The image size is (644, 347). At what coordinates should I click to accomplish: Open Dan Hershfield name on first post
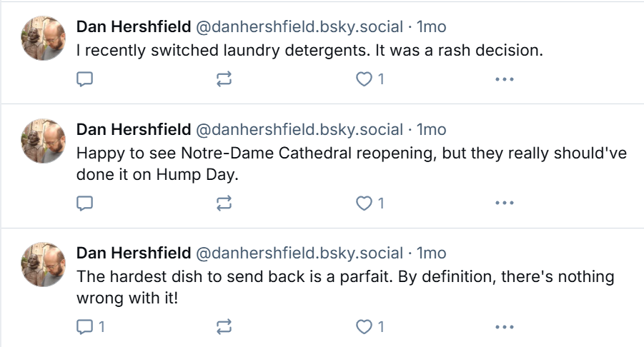(x=134, y=26)
